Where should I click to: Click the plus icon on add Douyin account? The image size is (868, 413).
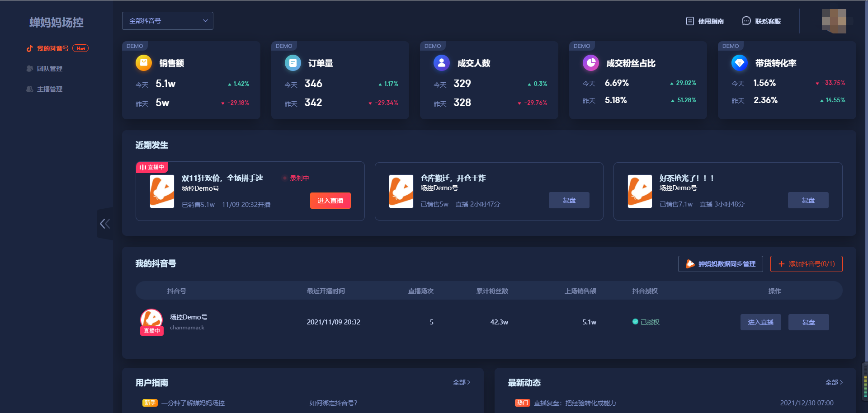[x=781, y=264]
